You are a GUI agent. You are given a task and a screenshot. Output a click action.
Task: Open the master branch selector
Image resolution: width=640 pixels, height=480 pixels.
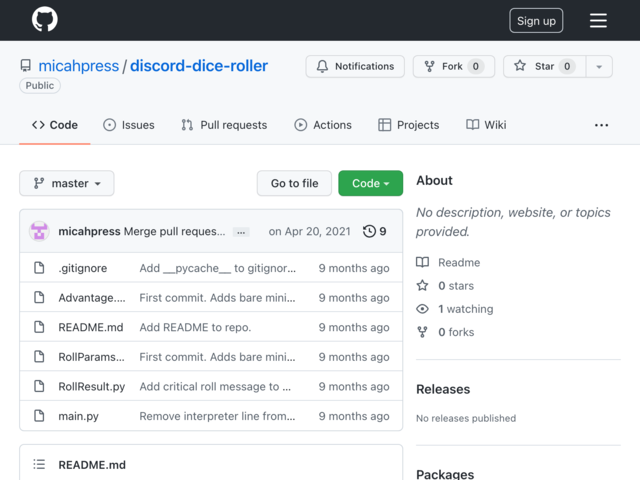coord(67,183)
